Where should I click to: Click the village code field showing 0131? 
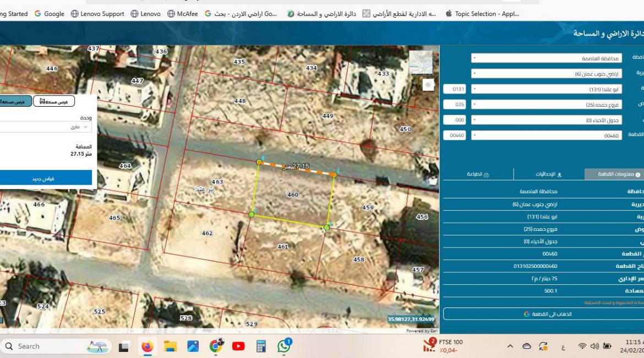point(454,89)
